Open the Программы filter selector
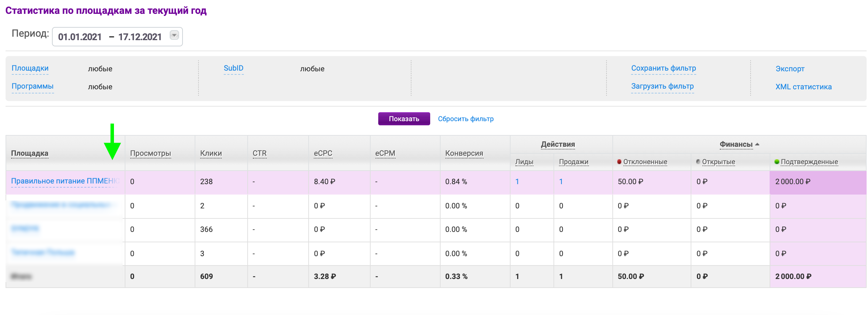 coord(33,86)
